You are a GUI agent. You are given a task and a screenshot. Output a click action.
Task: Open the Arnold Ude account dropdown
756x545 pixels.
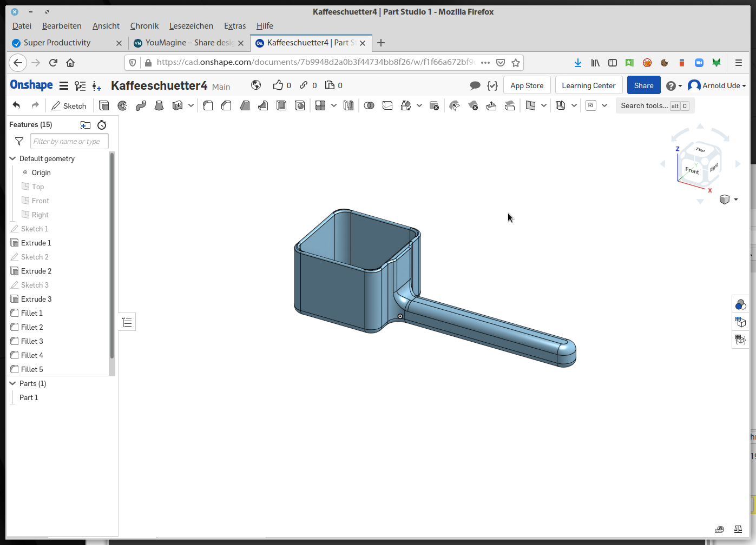[x=717, y=85]
